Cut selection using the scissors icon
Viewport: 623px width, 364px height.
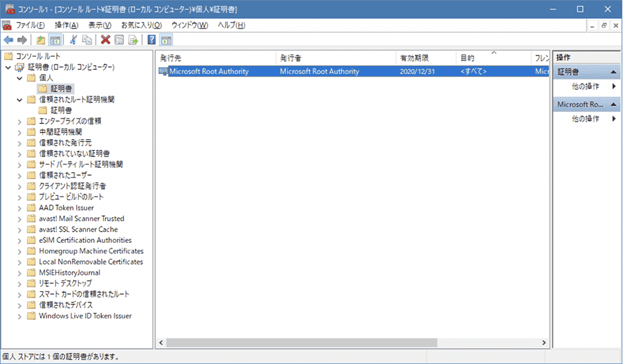(x=73, y=39)
